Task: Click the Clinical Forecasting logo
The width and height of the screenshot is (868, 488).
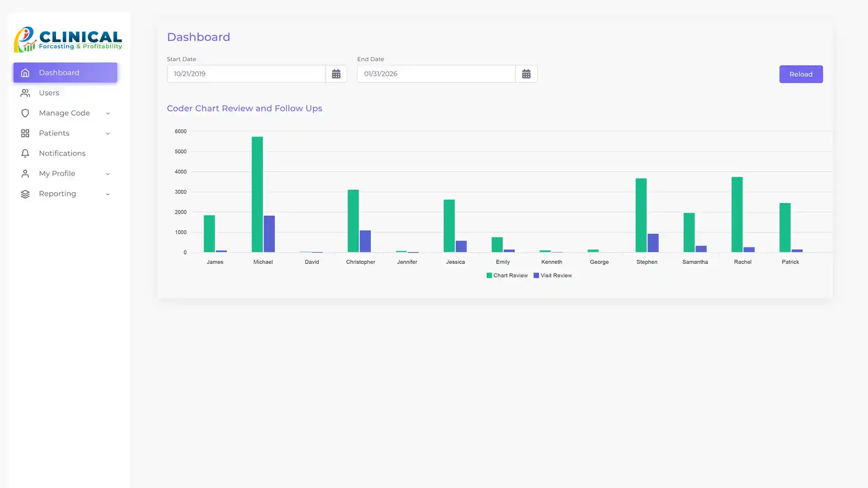Action: 68,40
